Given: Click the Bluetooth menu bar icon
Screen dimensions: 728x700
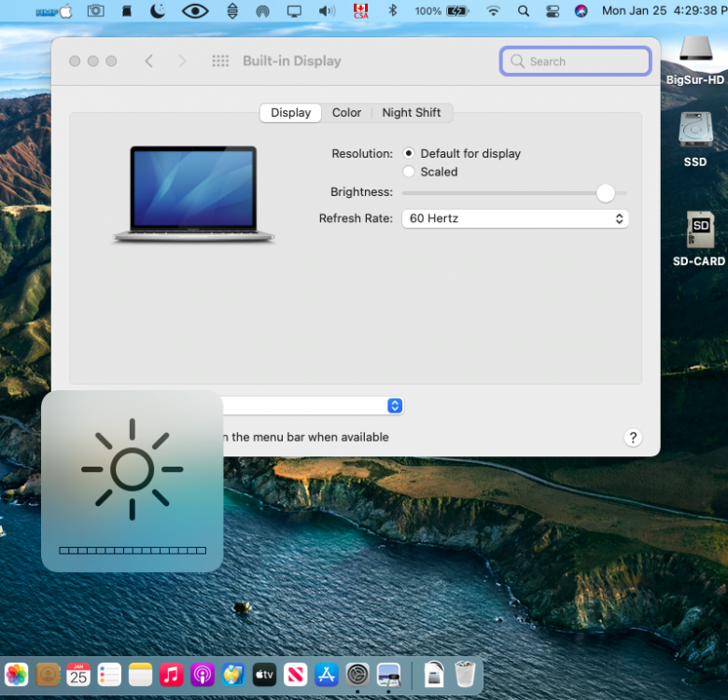Looking at the screenshot, I should [x=393, y=10].
